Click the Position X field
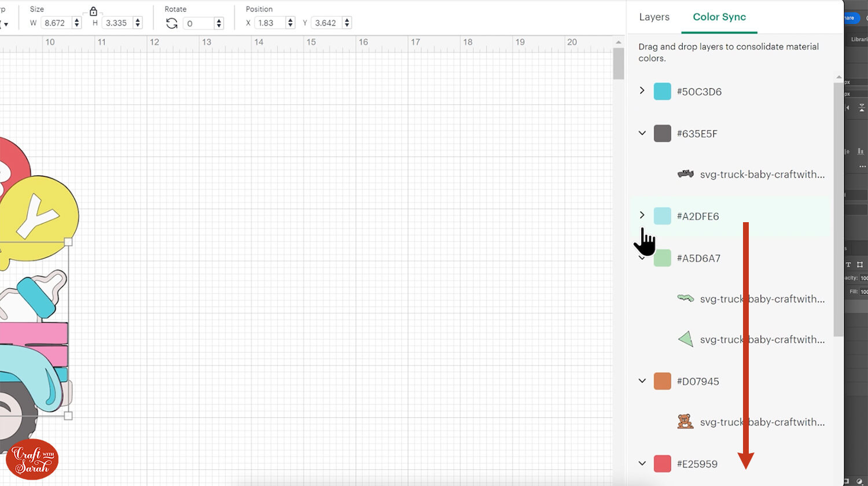 pyautogui.click(x=270, y=23)
